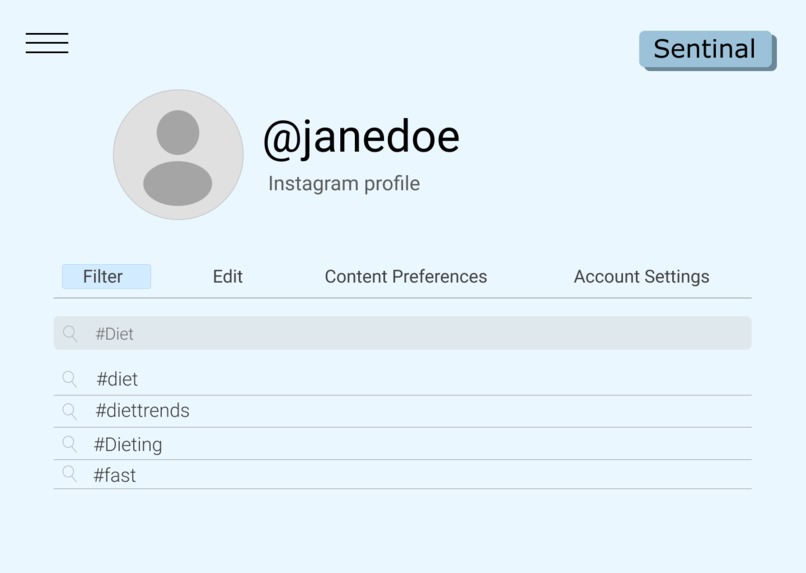Open the Content Preferences tab
806x573 pixels.
pos(406,276)
